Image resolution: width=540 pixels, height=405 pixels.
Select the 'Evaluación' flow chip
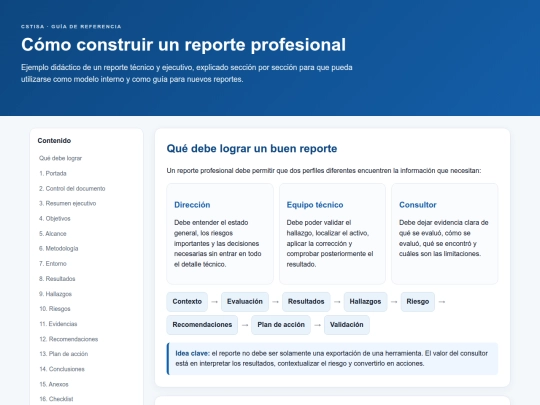point(245,302)
